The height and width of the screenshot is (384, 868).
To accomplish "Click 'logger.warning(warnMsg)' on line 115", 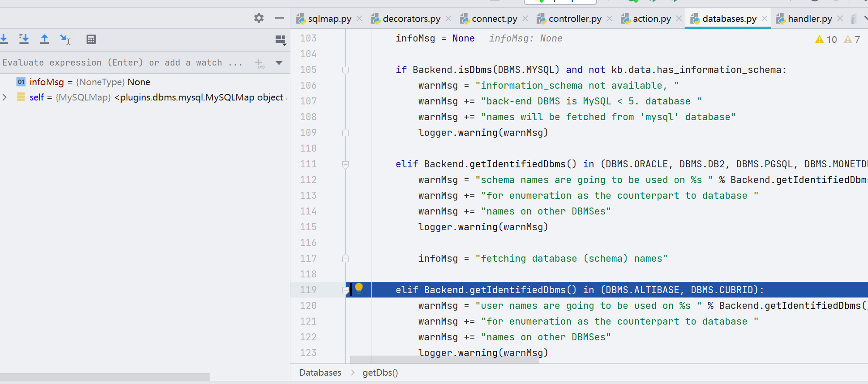I will (483, 227).
